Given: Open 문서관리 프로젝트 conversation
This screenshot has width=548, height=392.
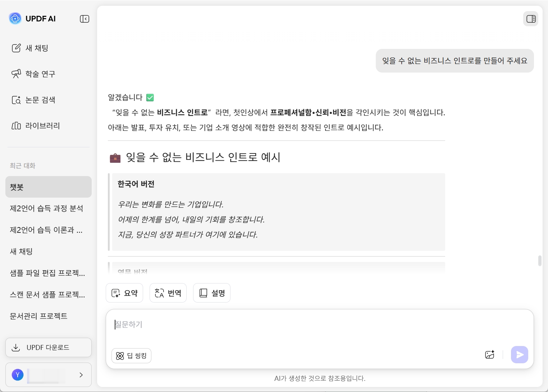Looking at the screenshot, I should pos(39,316).
